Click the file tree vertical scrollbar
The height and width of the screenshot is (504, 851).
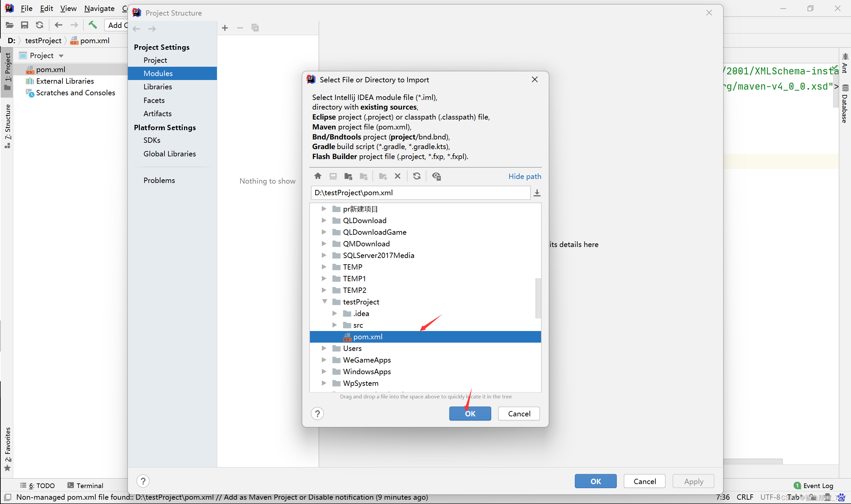[538, 298]
